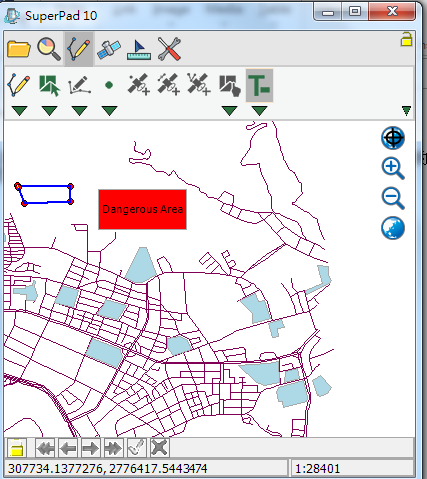Choose the add point feature tool
Image resolution: width=427 pixels, height=479 pixels.
[109, 85]
